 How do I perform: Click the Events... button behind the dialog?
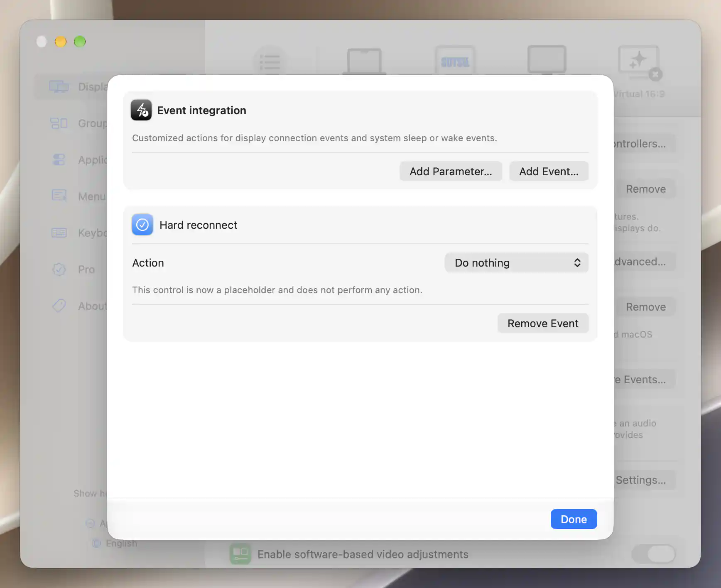pyautogui.click(x=645, y=380)
